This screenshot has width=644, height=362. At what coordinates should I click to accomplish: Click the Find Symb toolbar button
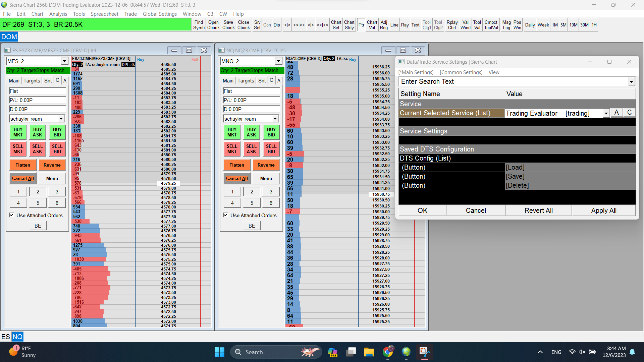[199, 25]
